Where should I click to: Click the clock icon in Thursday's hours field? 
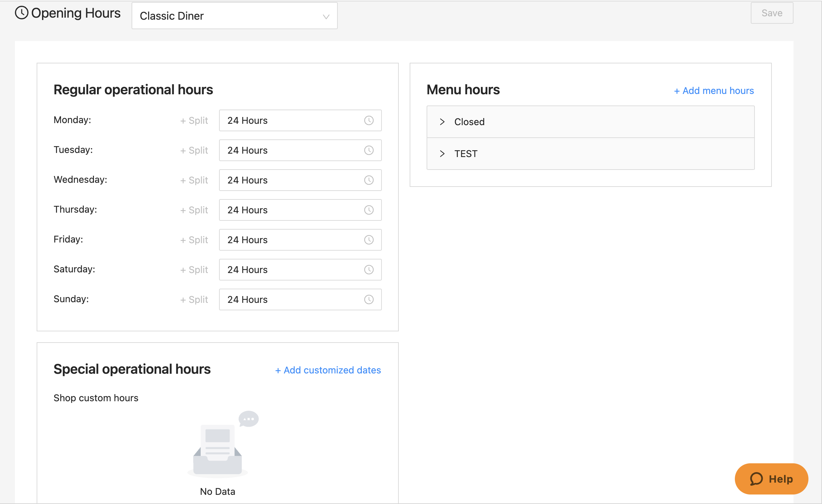(x=369, y=210)
